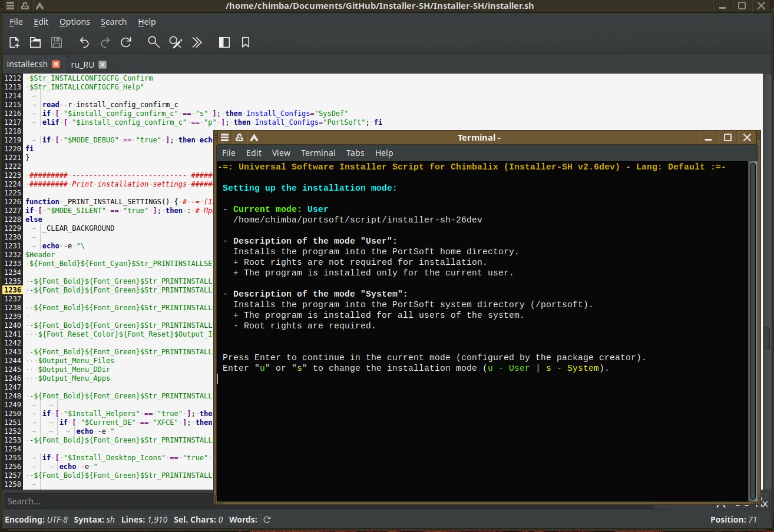The width and height of the screenshot is (774, 532).
Task: Open the Terminal window menu (hamburger icon)
Action: 224,138
